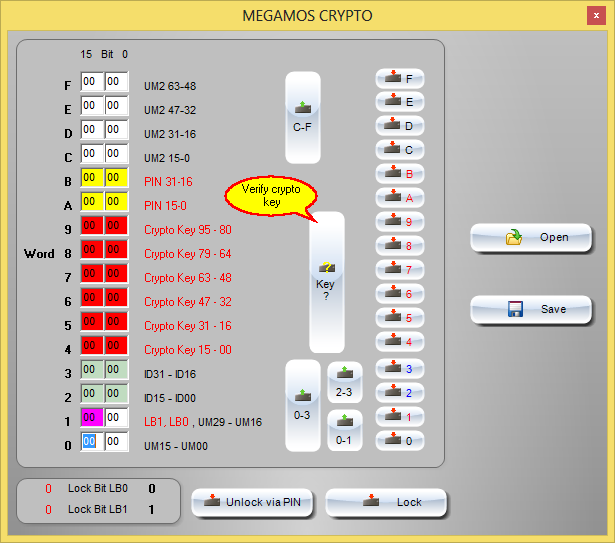
Task: Select low byte field of word D
Action: [x=116, y=129]
